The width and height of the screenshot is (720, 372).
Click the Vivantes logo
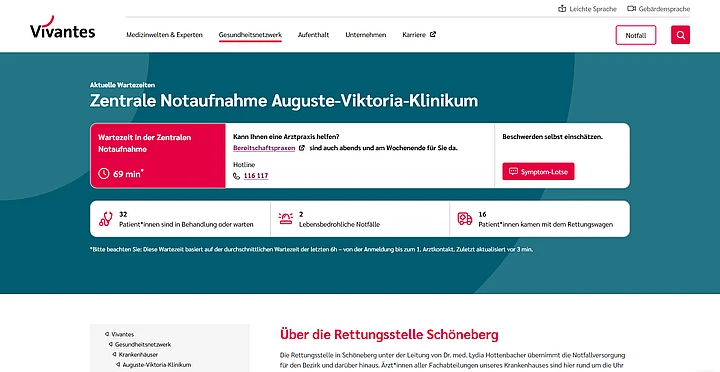[x=62, y=28]
